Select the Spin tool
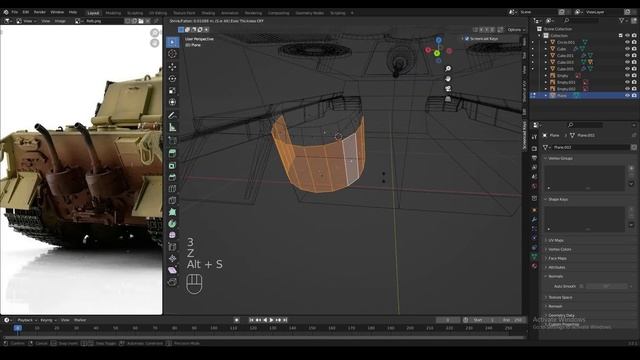The height and width of the screenshot is (360, 640). pyautogui.click(x=172, y=224)
